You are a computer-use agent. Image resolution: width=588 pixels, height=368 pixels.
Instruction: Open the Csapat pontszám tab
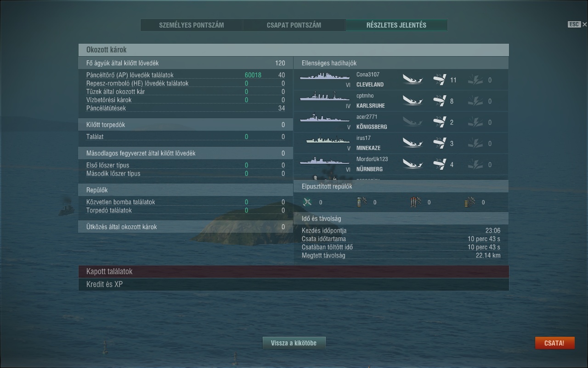pyautogui.click(x=294, y=25)
